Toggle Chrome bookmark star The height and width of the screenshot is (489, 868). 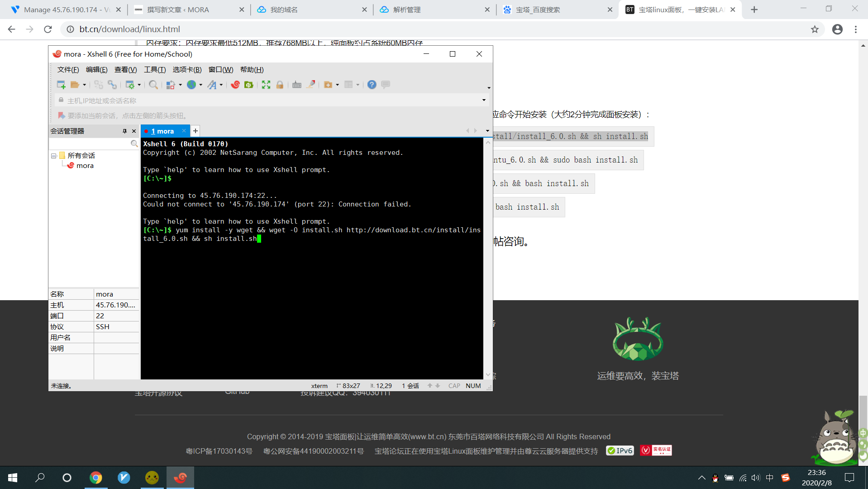[x=815, y=29]
